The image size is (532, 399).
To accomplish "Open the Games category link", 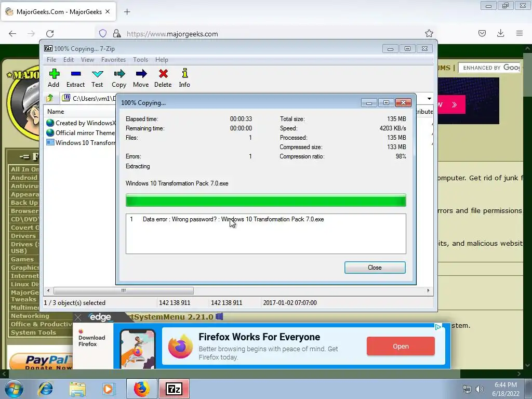I will 22,259.
